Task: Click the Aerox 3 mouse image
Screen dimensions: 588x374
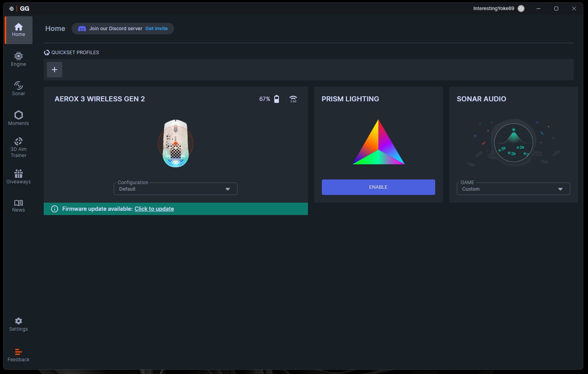Action: point(176,143)
